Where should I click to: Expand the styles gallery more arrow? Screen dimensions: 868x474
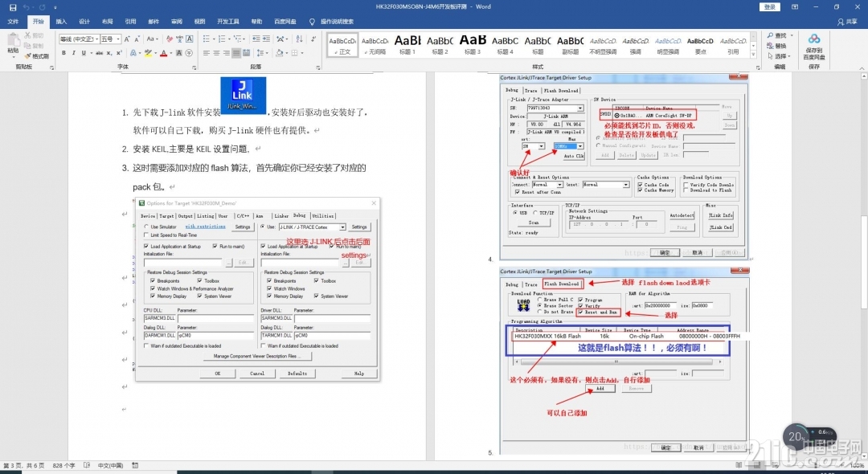pos(753,55)
